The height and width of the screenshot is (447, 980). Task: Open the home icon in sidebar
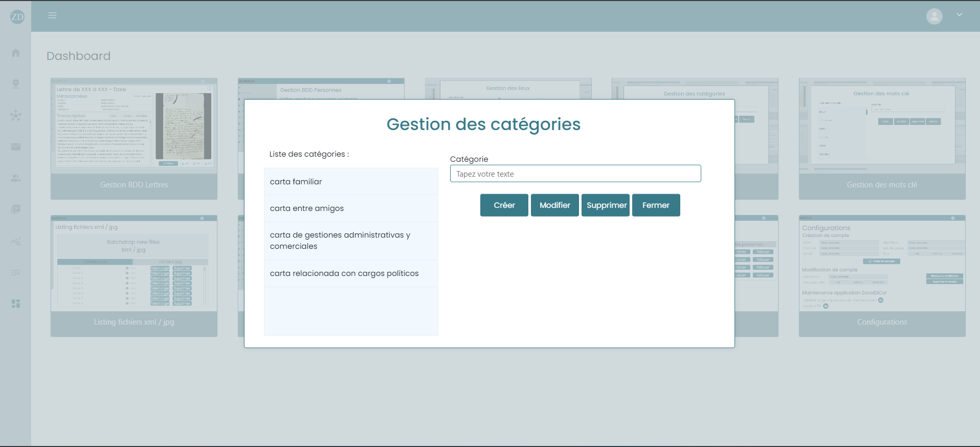pos(16,53)
